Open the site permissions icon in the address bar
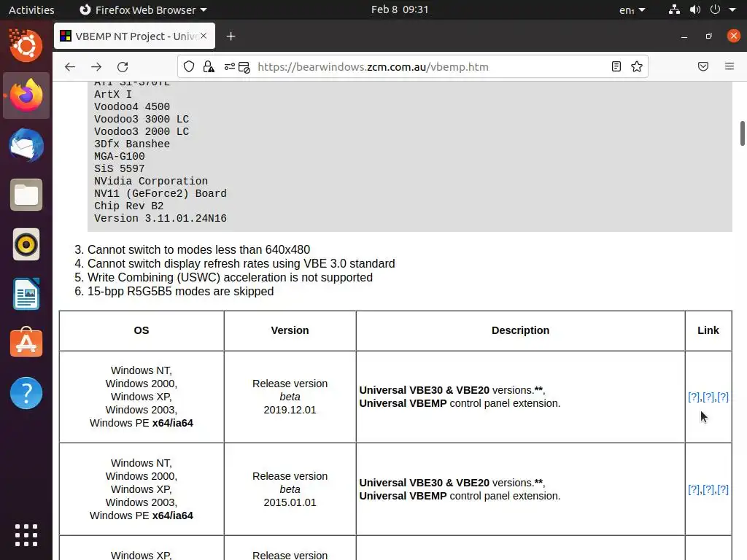 tap(230, 66)
